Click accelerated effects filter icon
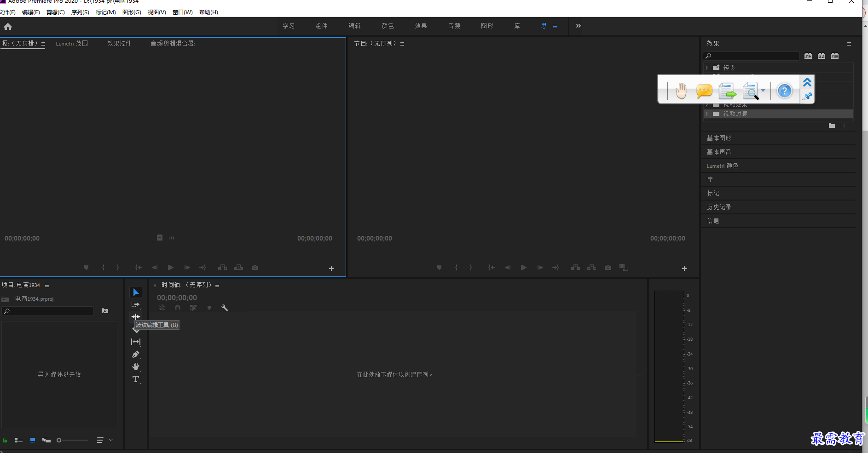The height and width of the screenshot is (453, 868). (808, 56)
